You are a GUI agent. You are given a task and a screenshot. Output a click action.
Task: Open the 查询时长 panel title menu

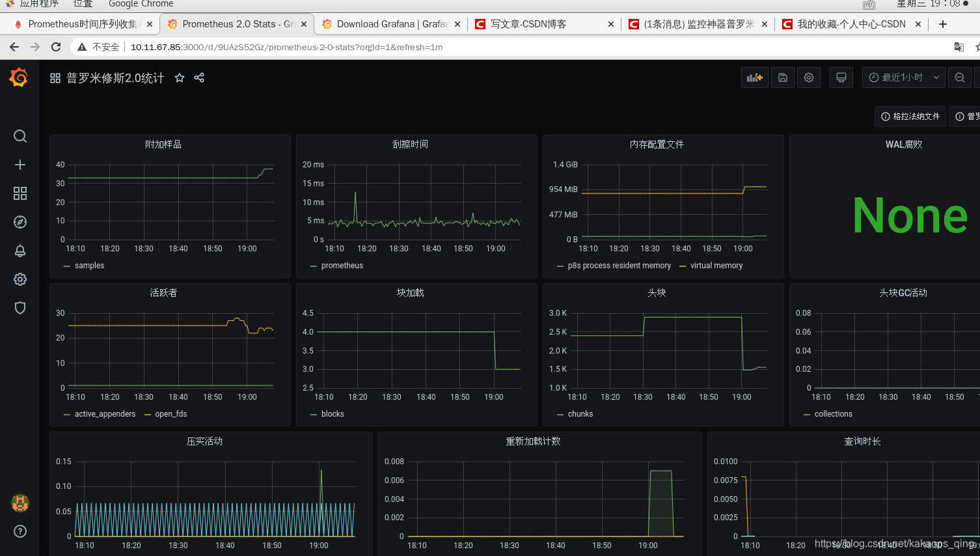click(x=862, y=441)
